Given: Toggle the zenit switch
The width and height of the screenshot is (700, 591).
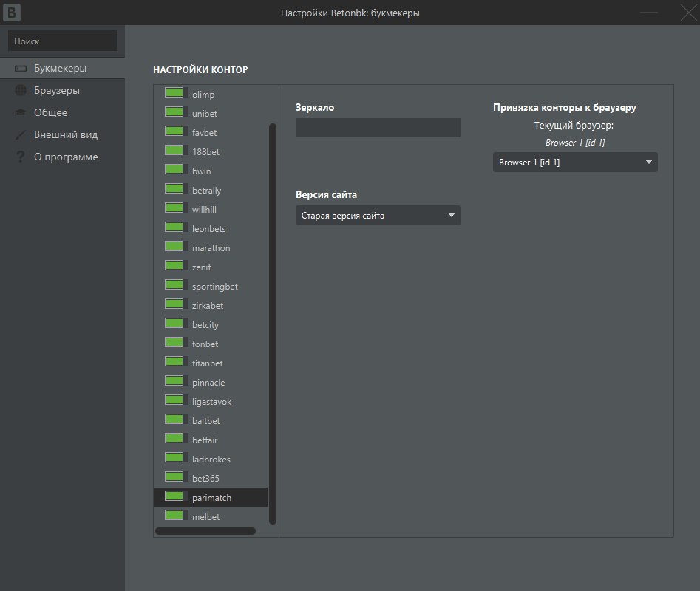Looking at the screenshot, I should point(176,265).
